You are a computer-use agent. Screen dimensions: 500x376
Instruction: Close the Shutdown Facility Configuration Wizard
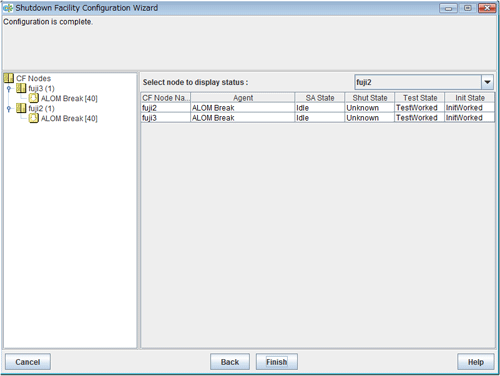pyautogui.click(x=487, y=8)
